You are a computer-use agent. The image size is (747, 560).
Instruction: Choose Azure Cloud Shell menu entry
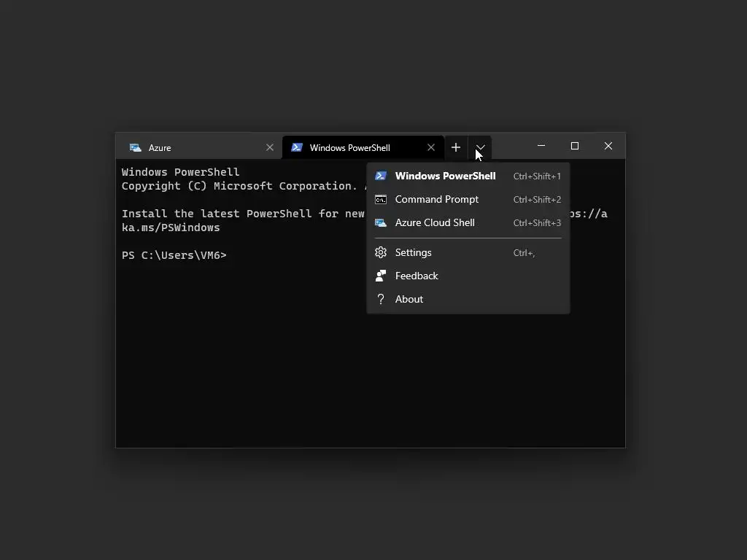pos(468,222)
